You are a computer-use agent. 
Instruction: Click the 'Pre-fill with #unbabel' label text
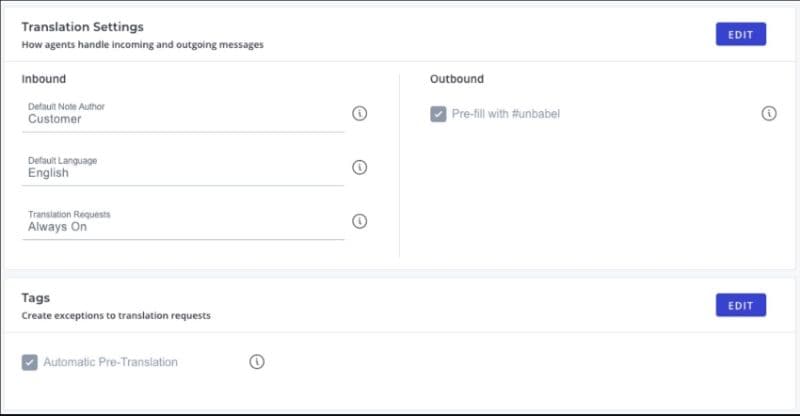506,114
